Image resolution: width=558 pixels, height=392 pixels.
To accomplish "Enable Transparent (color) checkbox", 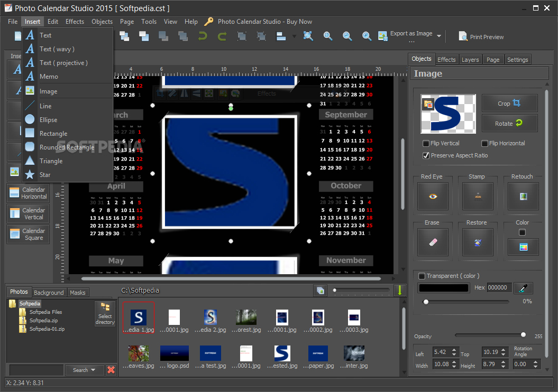I will (422, 276).
